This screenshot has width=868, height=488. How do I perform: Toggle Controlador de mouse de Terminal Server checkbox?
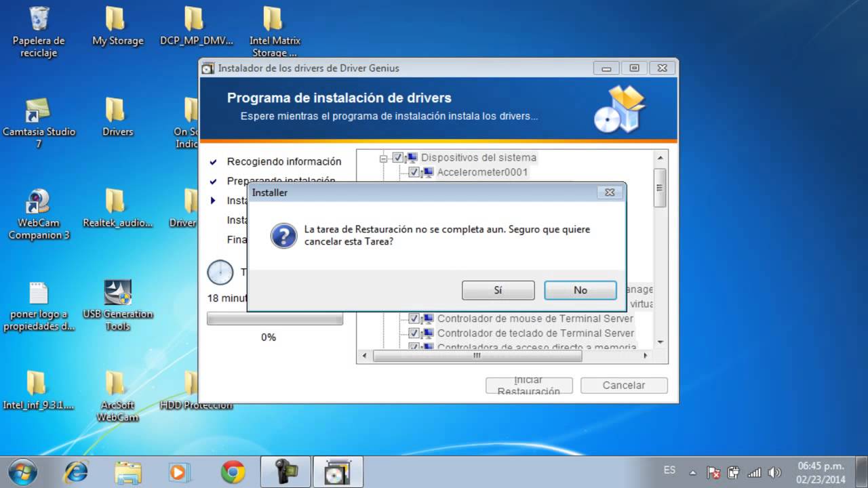(414, 318)
